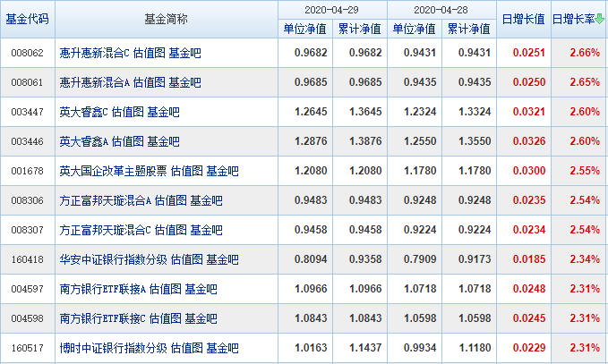Open fund link 博时中证银行指数分级
This screenshot has height=364, width=608.
tap(113, 348)
